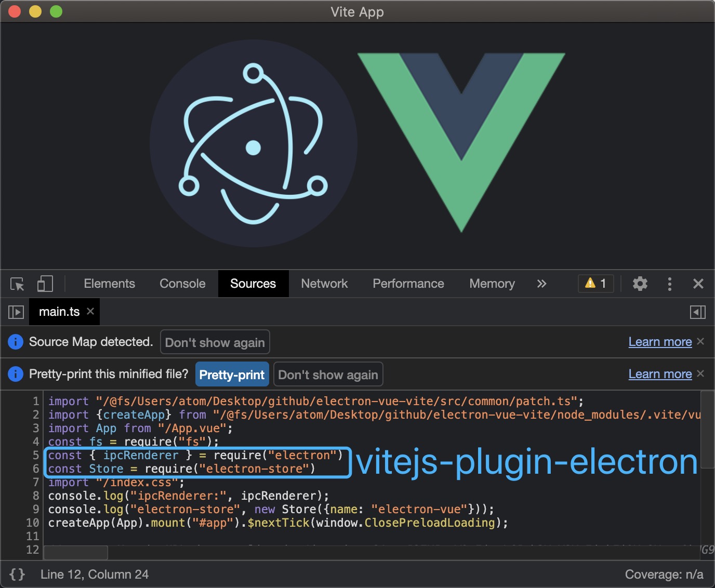Select the inspect element cursor tool

point(16,284)
